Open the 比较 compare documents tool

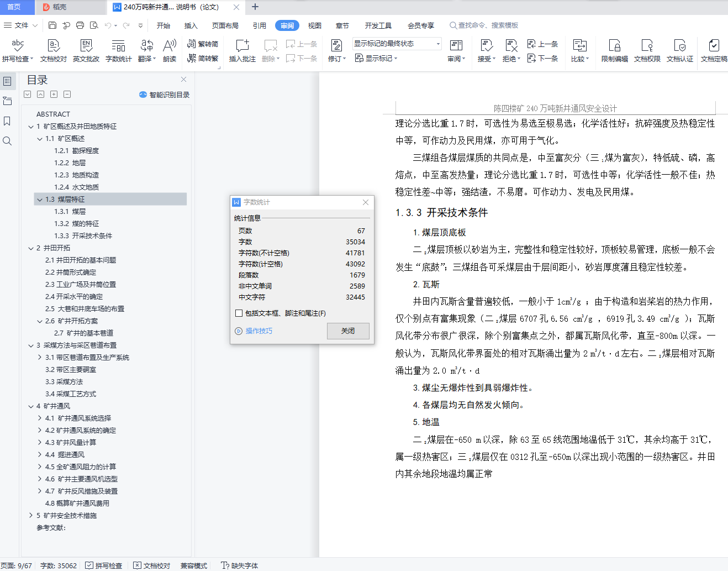click(580, 50)
